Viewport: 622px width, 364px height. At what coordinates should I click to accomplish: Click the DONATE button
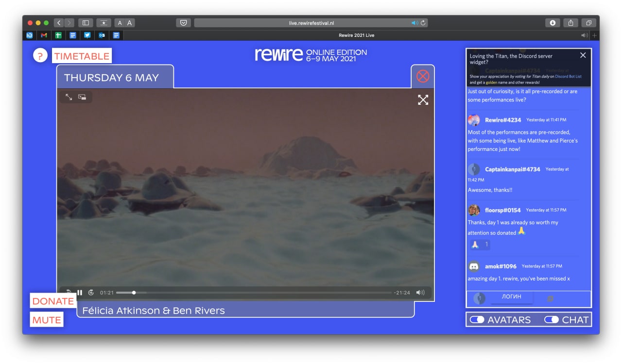pyautogui.click(x=53, y=301)
